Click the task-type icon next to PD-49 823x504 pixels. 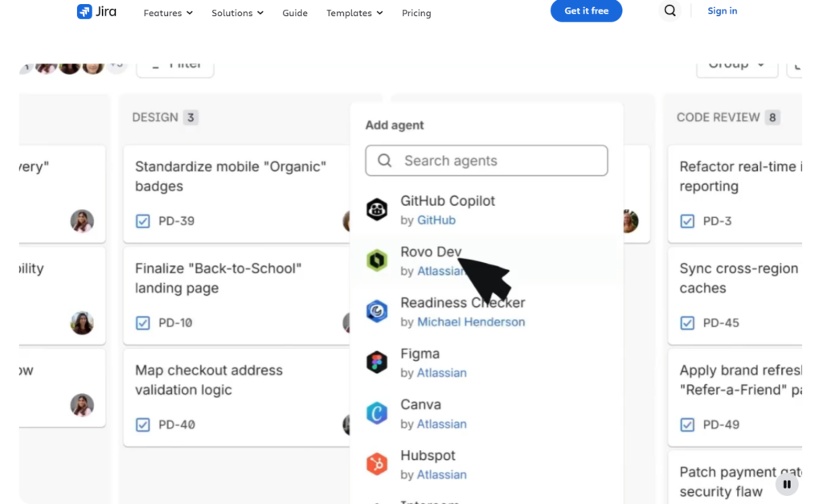687,424
